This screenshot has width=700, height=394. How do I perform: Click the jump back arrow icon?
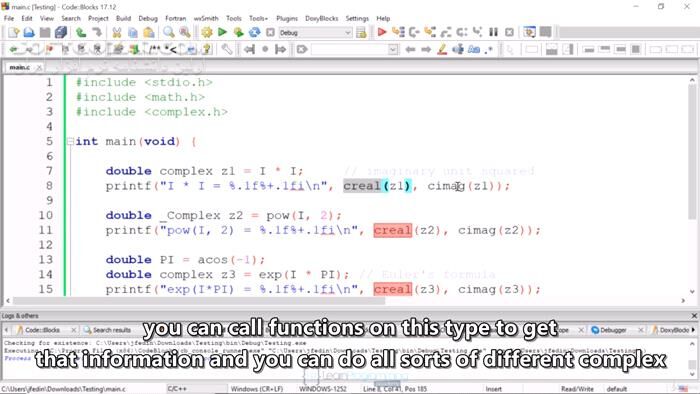click(x=249, y=49)
